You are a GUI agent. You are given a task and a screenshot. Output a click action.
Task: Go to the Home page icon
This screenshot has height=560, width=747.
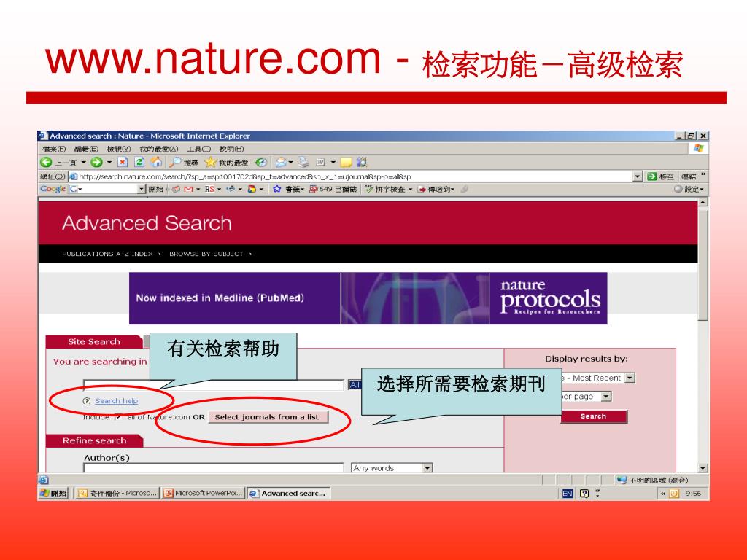tap(156, 163)
